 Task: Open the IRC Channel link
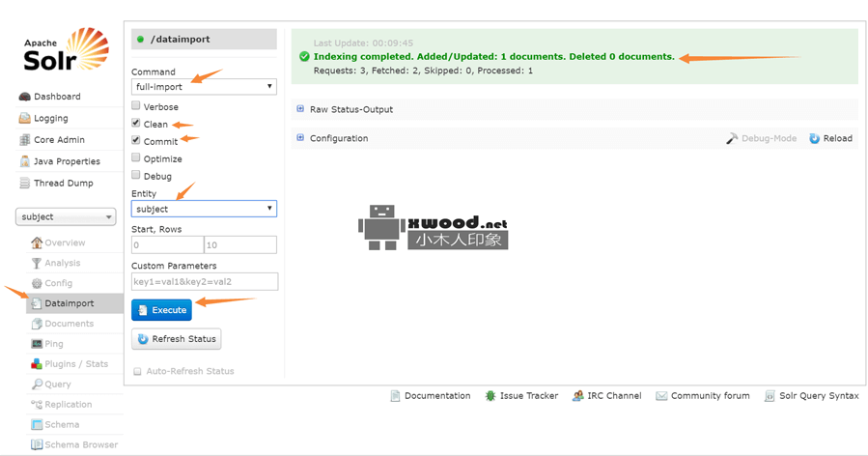(x=614, y=396)
